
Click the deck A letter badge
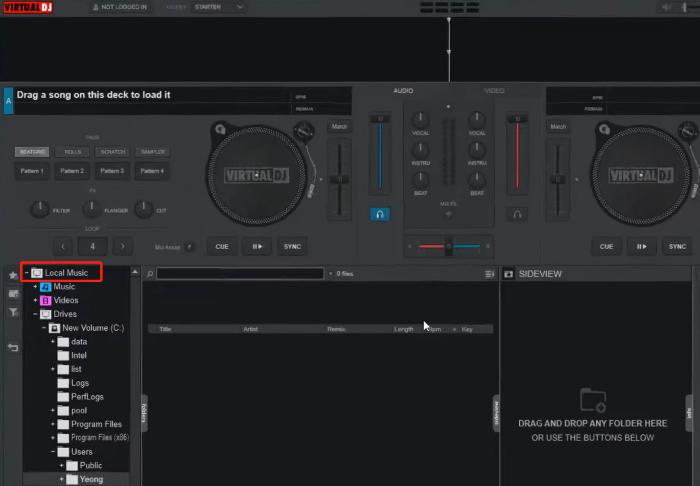click(x=8, y=101)
